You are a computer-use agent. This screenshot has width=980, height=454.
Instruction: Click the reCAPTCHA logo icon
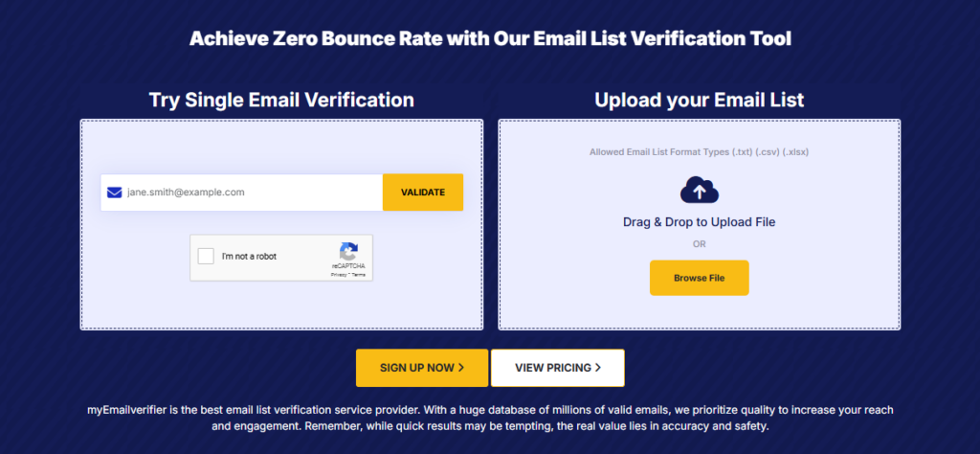click(348, 250)
